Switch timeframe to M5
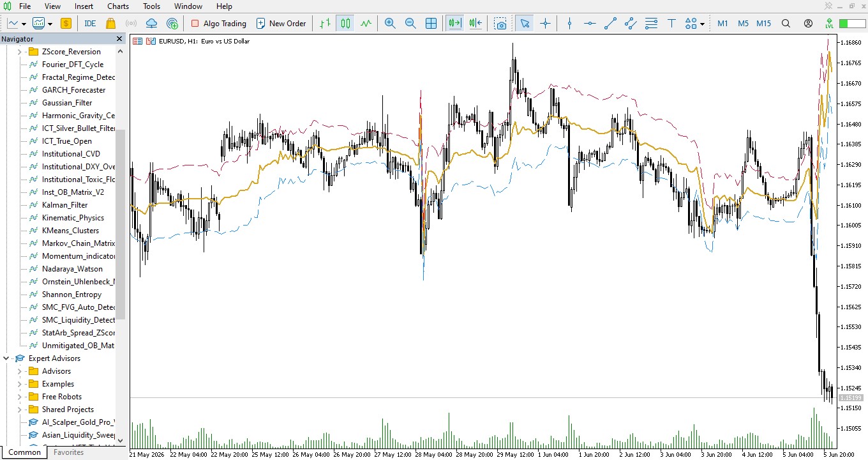 tap(743, 24)
